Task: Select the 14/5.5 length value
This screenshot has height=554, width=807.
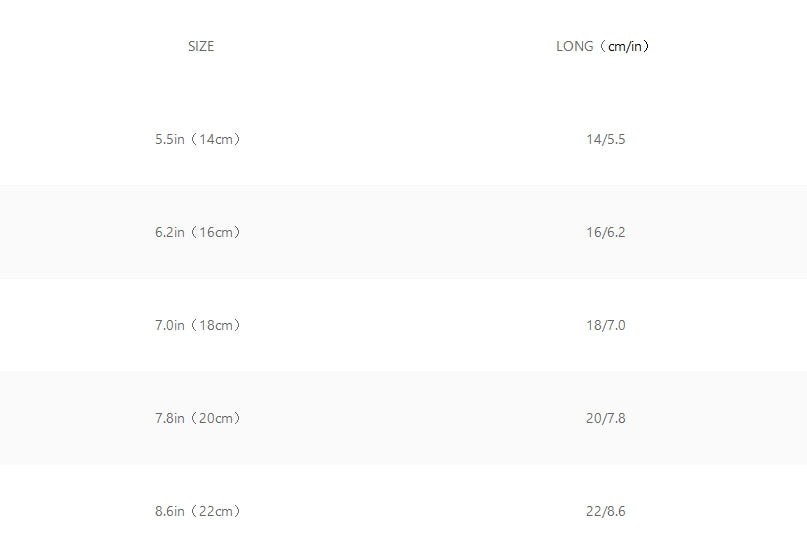Action: [606, 140]
